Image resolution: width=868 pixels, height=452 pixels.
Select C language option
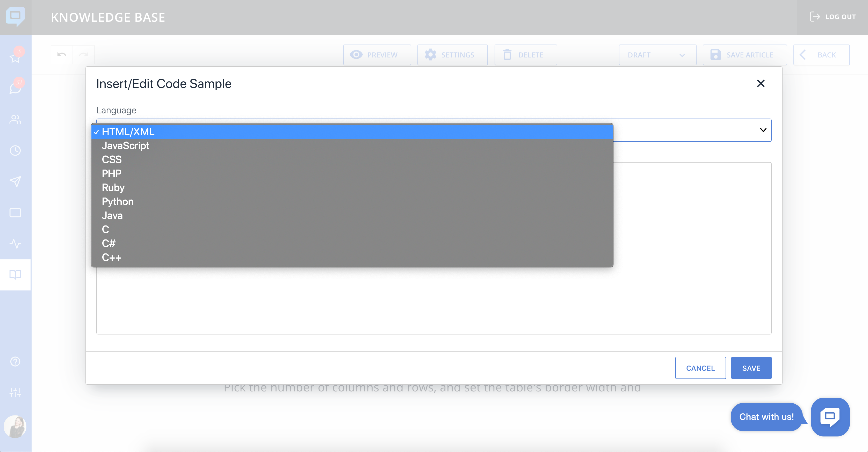click(x=352, y=229)
